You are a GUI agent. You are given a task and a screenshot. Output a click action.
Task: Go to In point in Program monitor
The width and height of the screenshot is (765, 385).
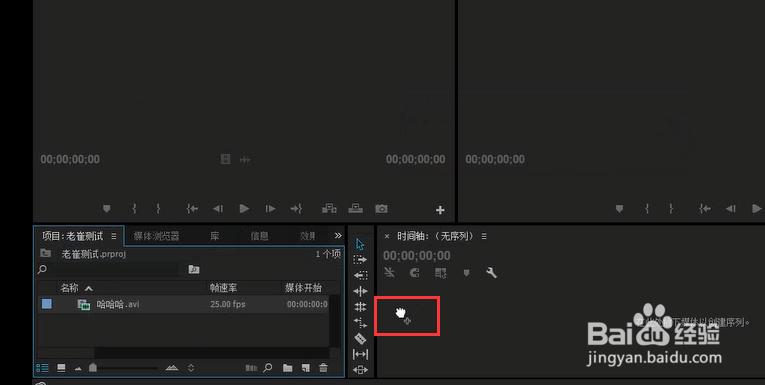pyautogui.click(x=705, y=209)
